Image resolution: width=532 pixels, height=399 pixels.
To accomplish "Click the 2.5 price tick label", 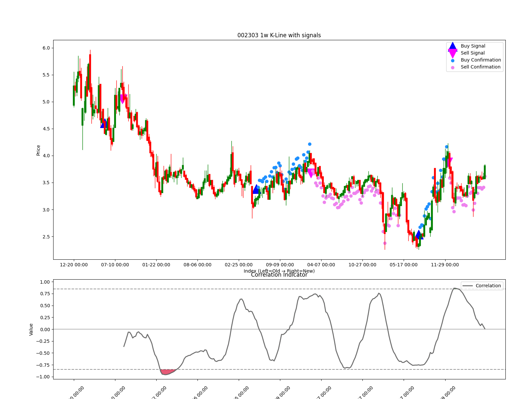I will point(46,237).
